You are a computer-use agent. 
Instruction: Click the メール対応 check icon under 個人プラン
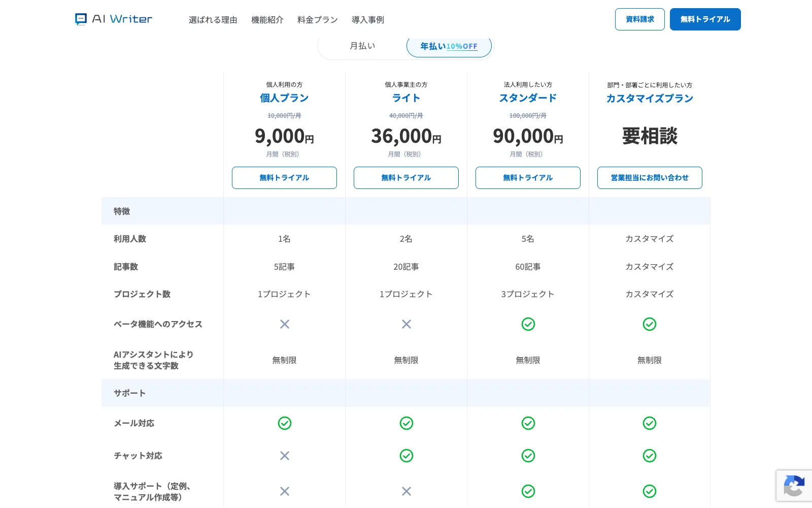285,423
